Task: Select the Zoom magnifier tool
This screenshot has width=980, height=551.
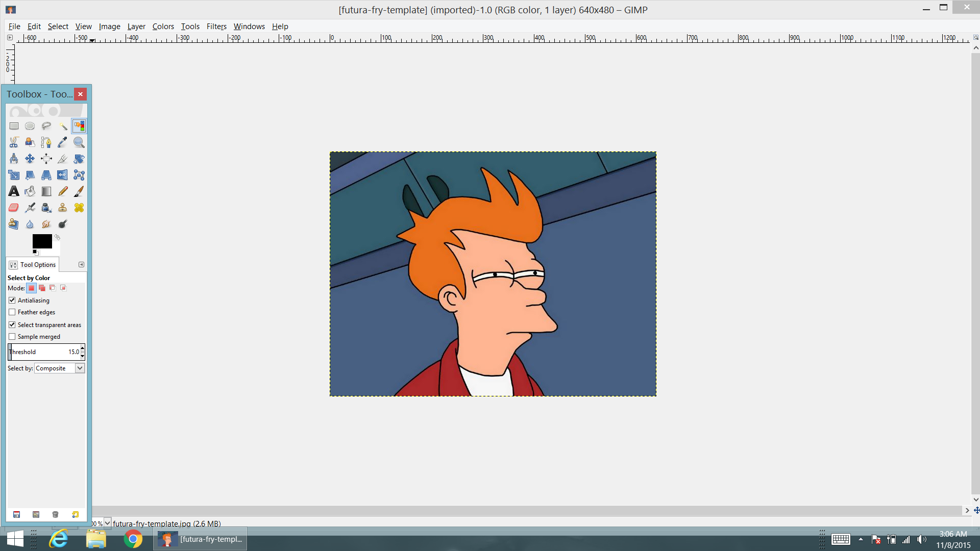Action: pyautogui.click(x=79, y=142)
